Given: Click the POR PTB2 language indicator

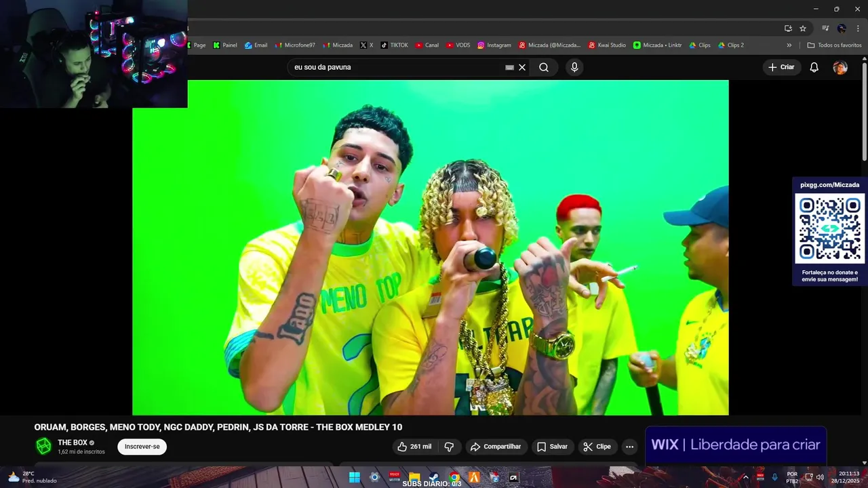Looking at the screenshot, I should point(792,477).
